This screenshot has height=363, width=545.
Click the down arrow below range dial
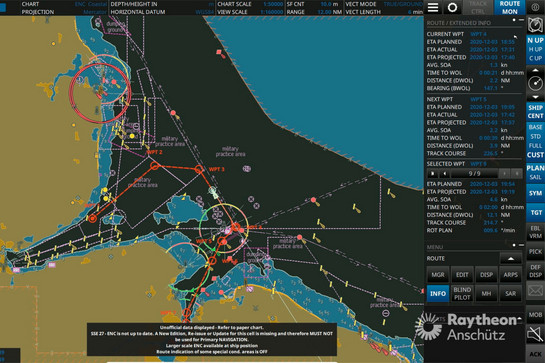click(535, 97)
